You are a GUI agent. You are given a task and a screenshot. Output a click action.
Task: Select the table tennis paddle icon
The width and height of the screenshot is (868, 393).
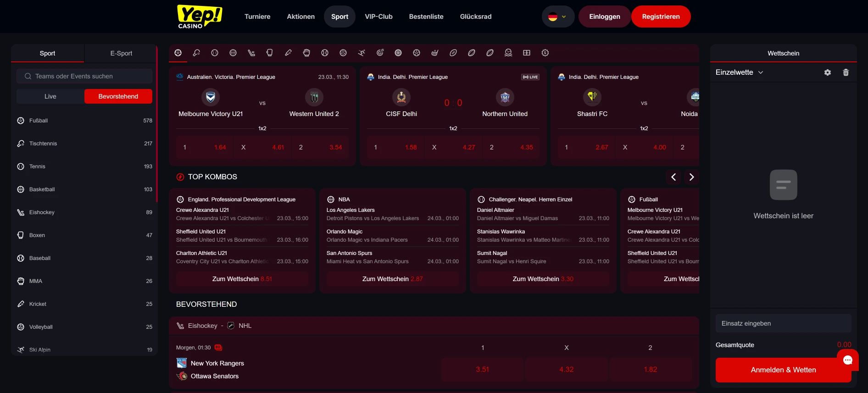click(196, 53)
